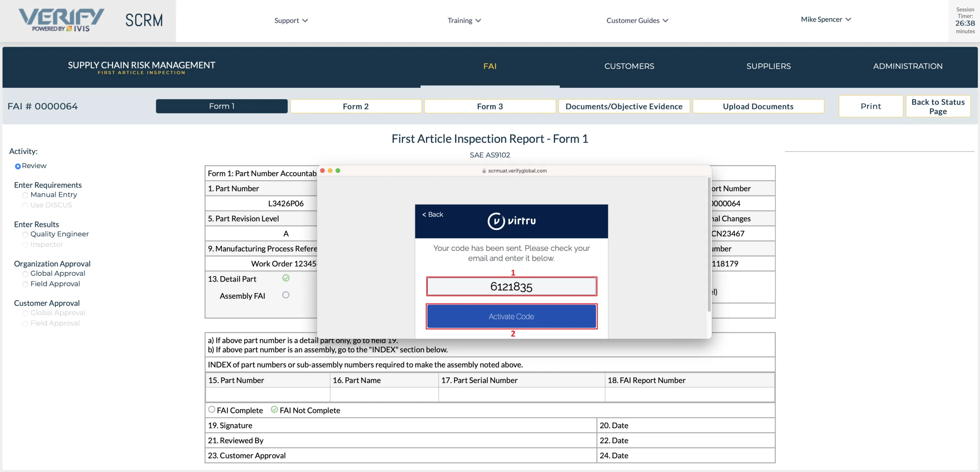Open the CUSTOMERS navigation tab
The width and height of the screenshot is (980, 472).
click(x=629, y=66)
